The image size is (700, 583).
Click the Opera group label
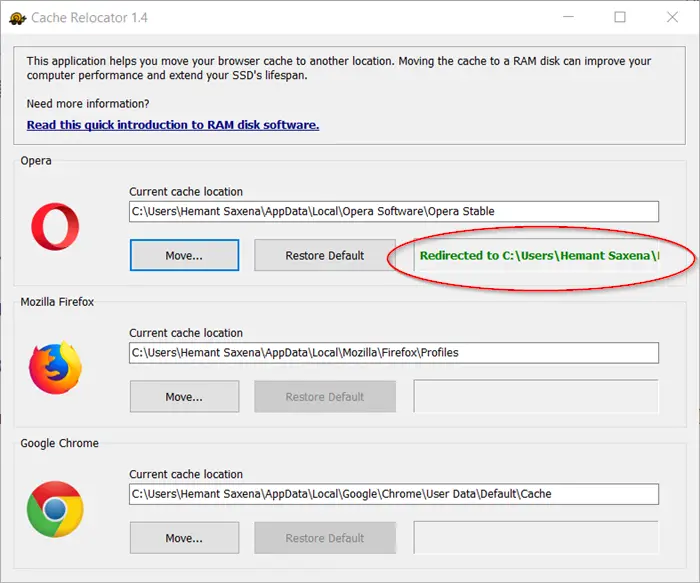tap(36, 161)
